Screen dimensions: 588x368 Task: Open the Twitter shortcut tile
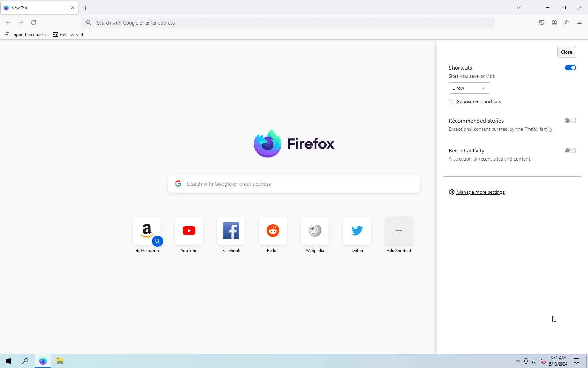tap(357, 231)
